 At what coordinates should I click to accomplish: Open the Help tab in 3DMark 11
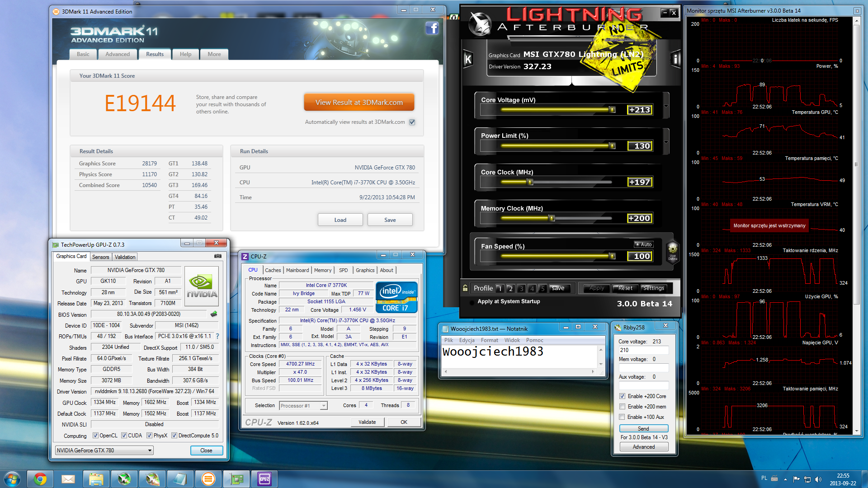coord(185,54)
